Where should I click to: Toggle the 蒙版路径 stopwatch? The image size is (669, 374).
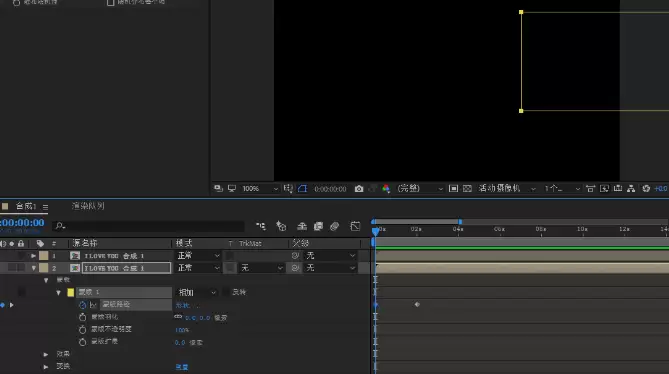(x=82, y=305)
